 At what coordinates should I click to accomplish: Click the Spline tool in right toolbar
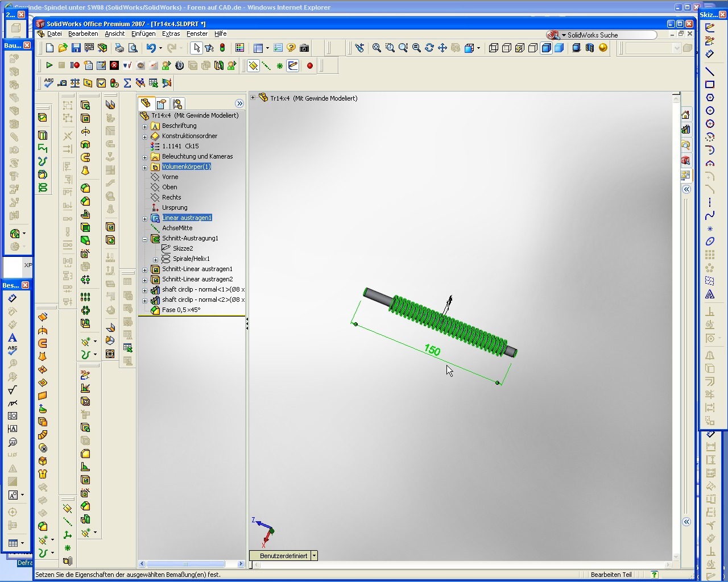[710, 216]
